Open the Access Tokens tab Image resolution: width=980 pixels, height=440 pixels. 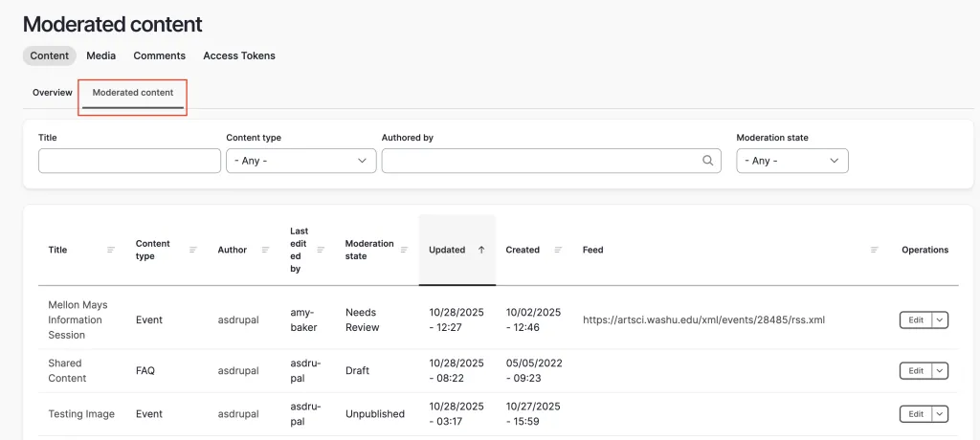[239, 55]
